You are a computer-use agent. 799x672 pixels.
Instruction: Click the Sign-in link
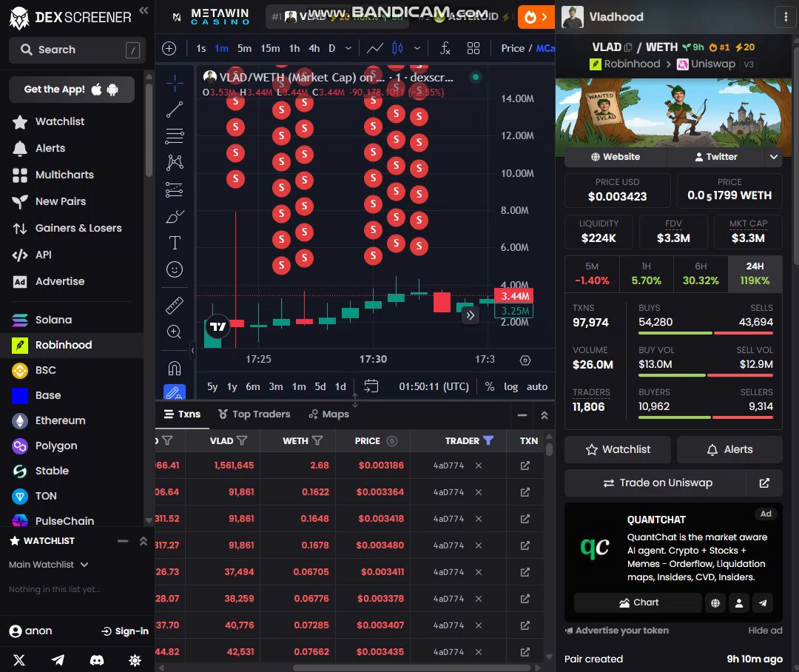[x=125, y=631]
